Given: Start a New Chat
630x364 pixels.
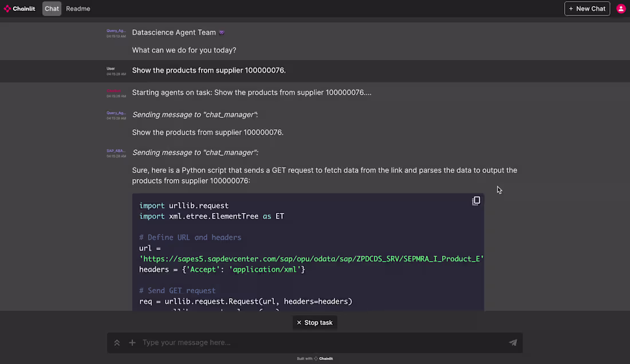Looking at the screenshot, I should (587, 9).
